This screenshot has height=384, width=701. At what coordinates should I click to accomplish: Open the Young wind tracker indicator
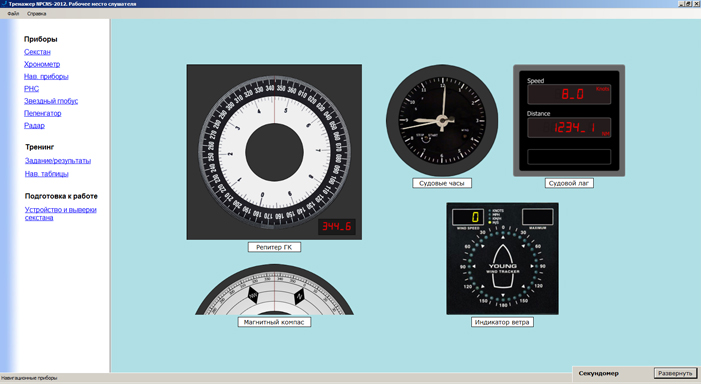(x=502, y=259)
